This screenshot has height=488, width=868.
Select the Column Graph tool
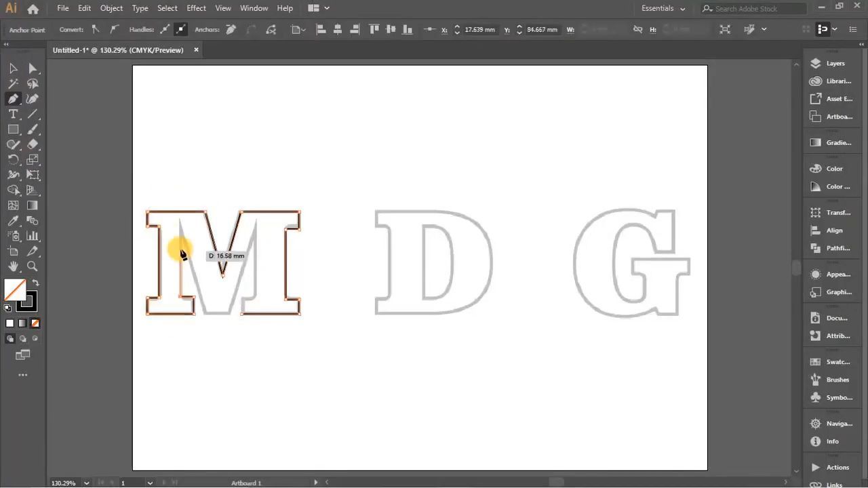33,236
